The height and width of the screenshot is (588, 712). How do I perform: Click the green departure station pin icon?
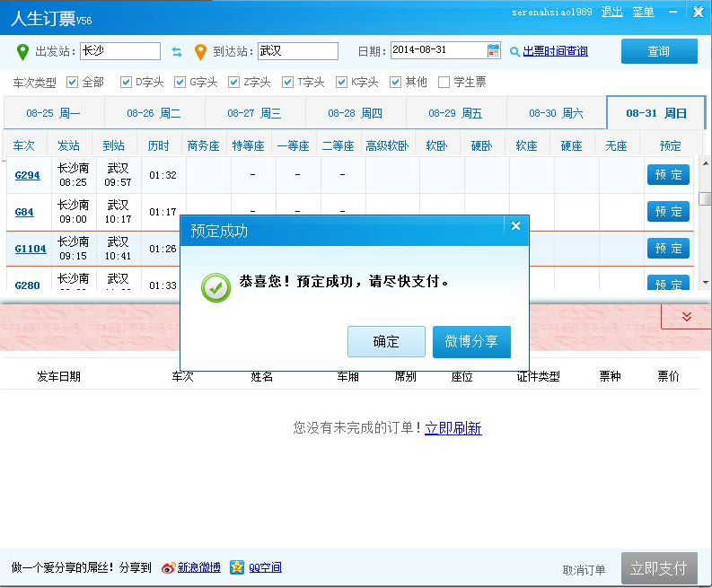22,51
